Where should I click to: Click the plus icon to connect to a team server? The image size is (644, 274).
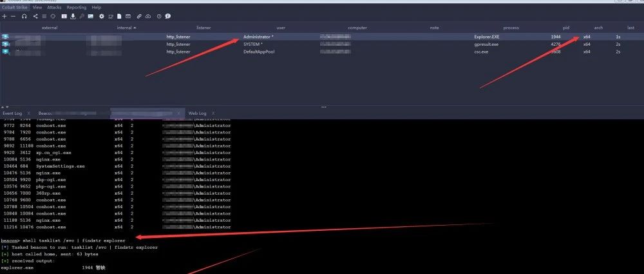point(4,17)
